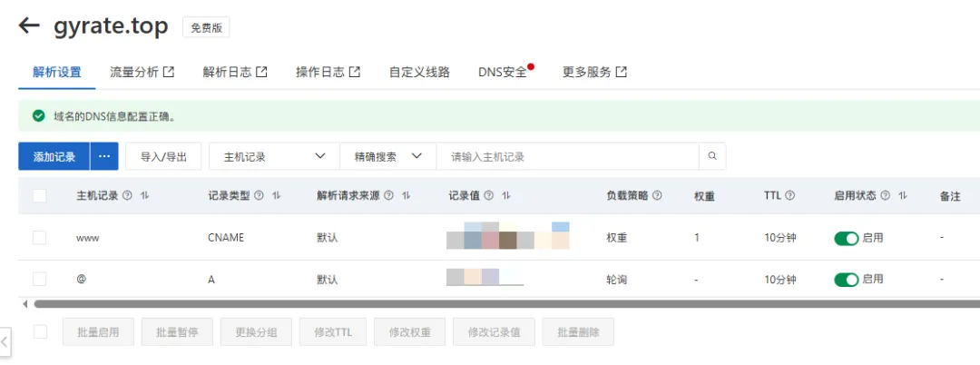980x365 pixels.
Task: Click the 权重 load strategy cell
Action: pyautogui.click(x=617, y=238)
